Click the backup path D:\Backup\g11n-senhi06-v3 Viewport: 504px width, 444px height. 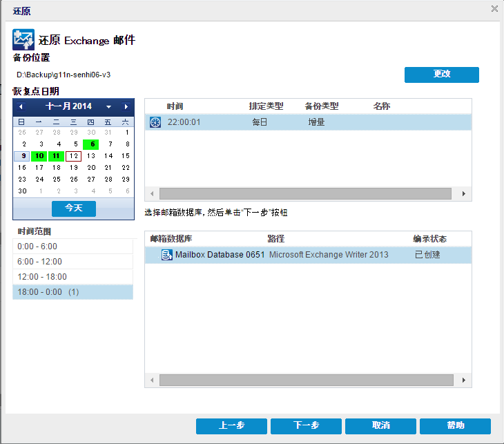[x=64, y=75]
